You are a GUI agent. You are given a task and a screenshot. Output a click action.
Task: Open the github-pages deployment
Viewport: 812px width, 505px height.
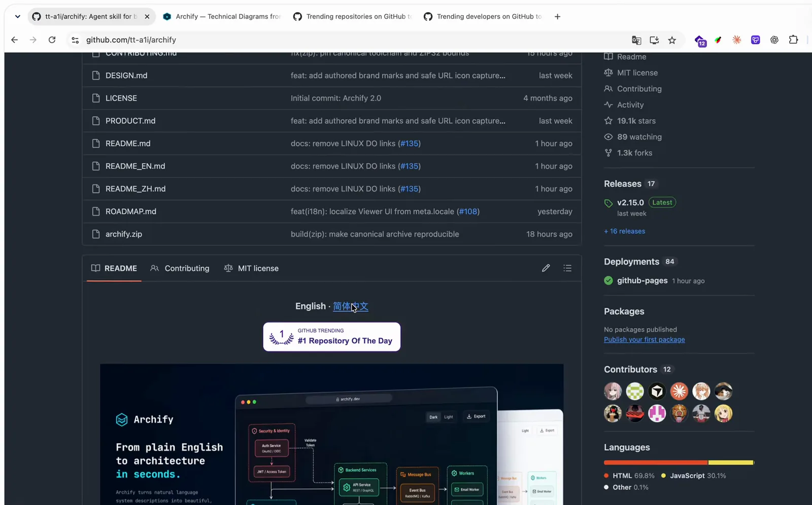point(642,280)
